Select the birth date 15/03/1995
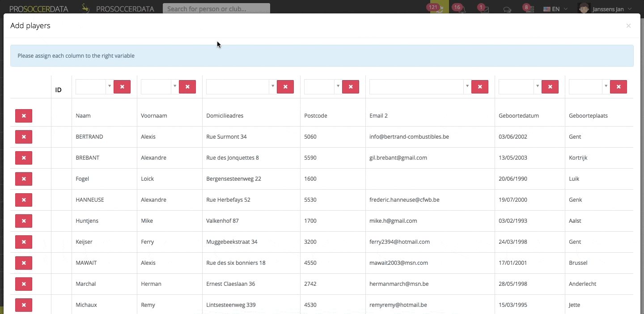Viewport: 644px width, 314px height. pos(513,305)
